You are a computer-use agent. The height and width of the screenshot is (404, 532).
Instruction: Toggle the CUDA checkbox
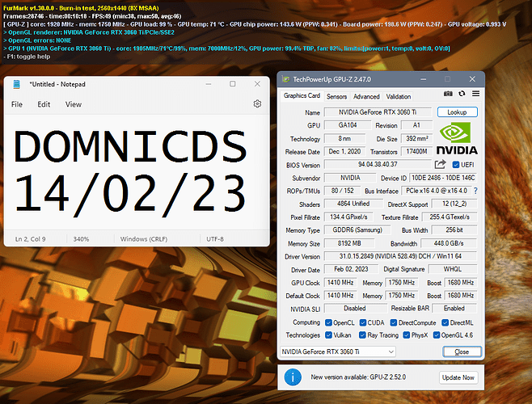363,322
